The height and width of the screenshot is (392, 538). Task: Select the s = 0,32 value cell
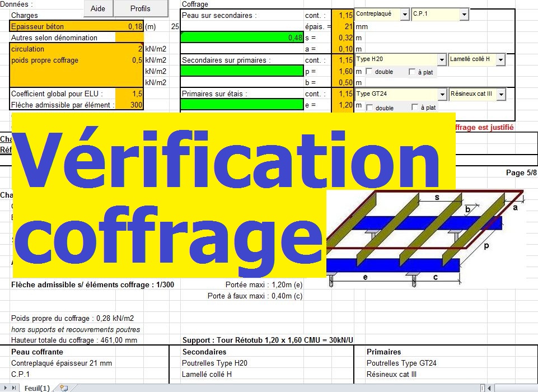343,38
